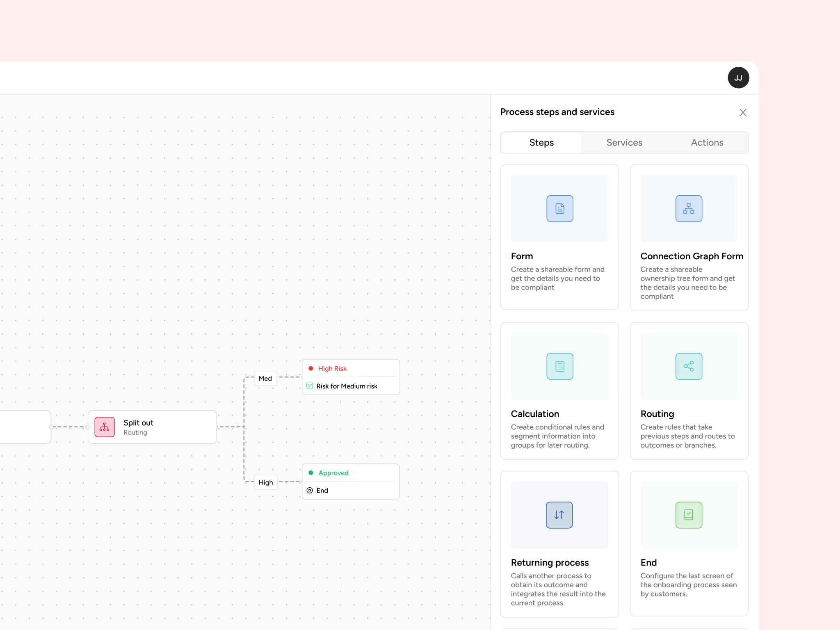
Task: Close the Process steps and services panel
Action: tap(742, 112)
